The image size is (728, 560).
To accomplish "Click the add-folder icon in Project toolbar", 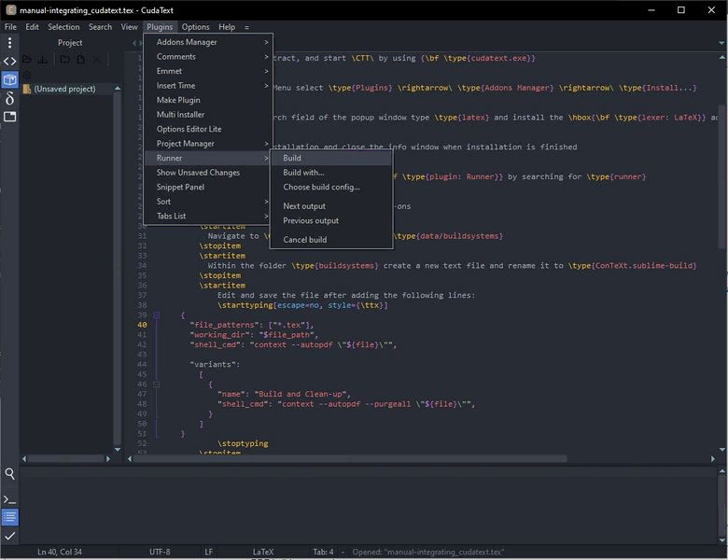I will point(65,59).
